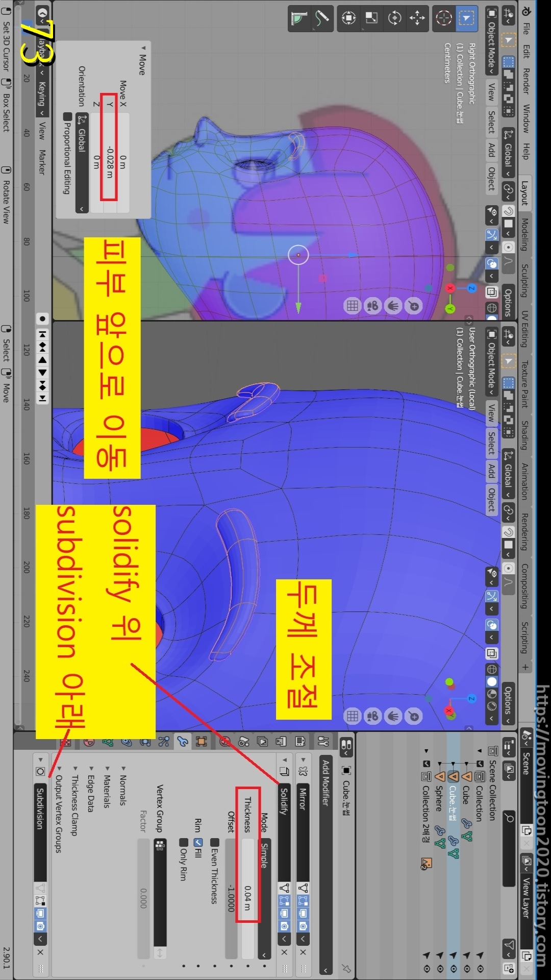Viewport: 551px width, 980px height.
Task: Switch to the Modeling workspace tab
Action: pyautogui.click(x=525, y=234)
